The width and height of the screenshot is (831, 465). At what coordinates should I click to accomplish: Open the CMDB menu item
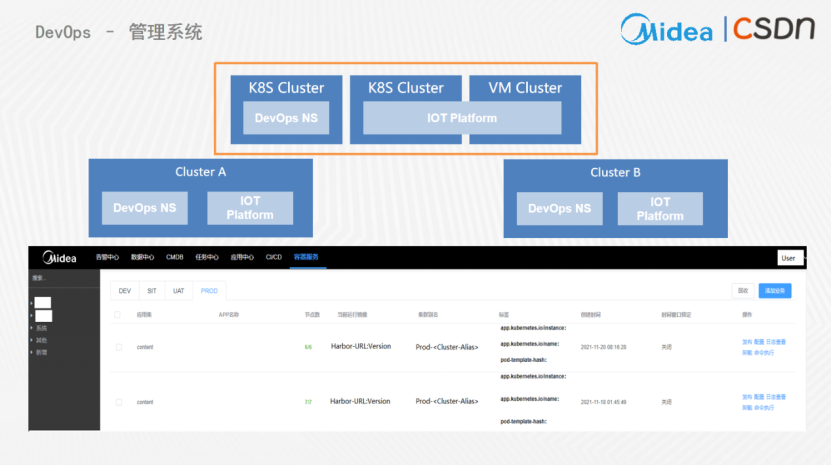174,257
